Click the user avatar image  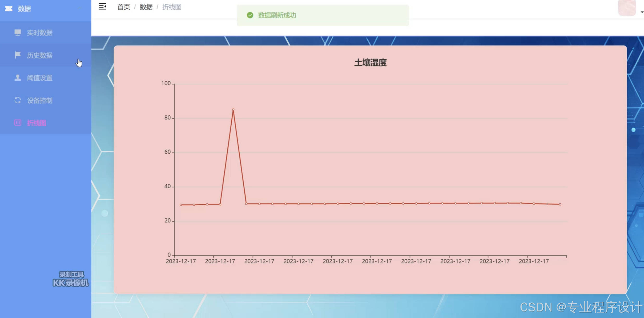click(x=627, y=7)
